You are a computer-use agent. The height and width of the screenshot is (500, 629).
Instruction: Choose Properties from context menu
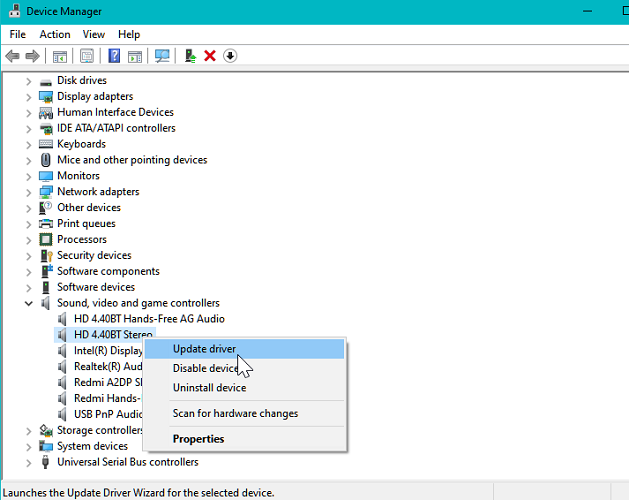click(244, 439)
